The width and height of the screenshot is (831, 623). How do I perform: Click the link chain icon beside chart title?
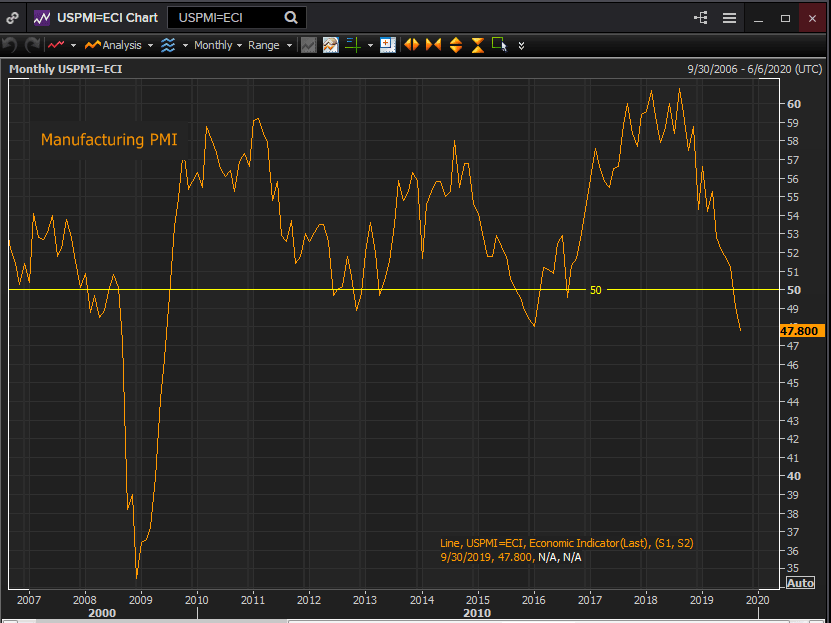pos(12,18)
